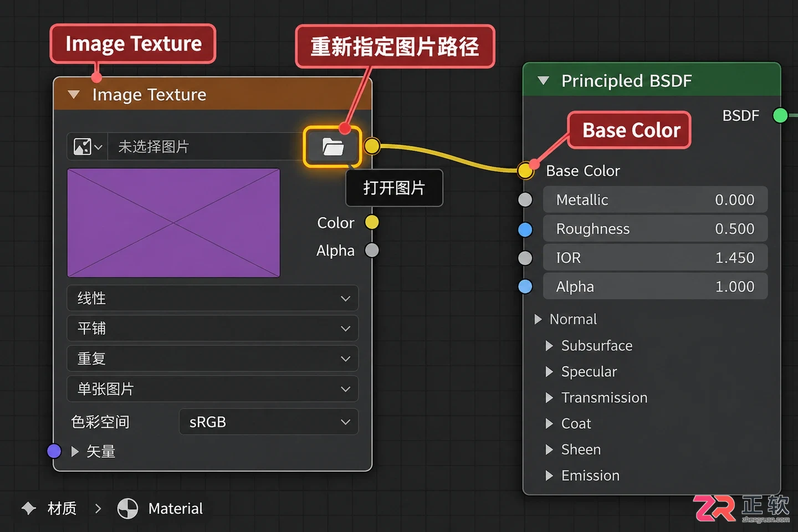Click the Material breadcrumb label
798x532 pixels.
176,509
